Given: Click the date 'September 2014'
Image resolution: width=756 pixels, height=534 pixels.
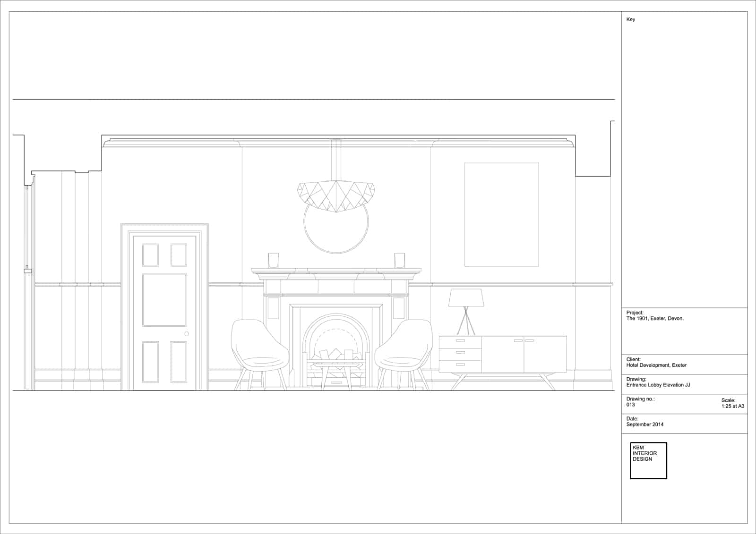Looking at the screenshot, I should [644, 424].
